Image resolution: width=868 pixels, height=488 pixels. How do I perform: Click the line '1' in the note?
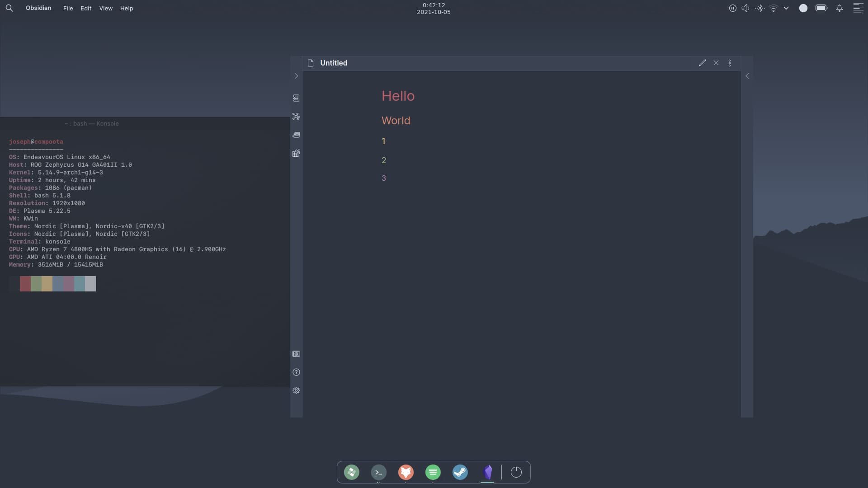(x=383, y=141)
